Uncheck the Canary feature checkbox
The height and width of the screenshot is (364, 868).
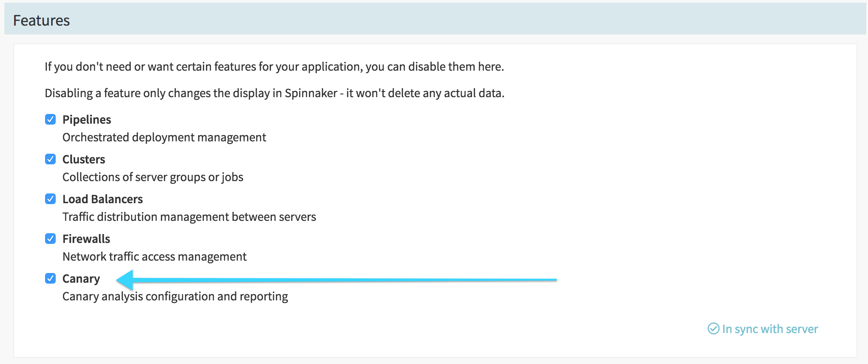tap(50, 279)
